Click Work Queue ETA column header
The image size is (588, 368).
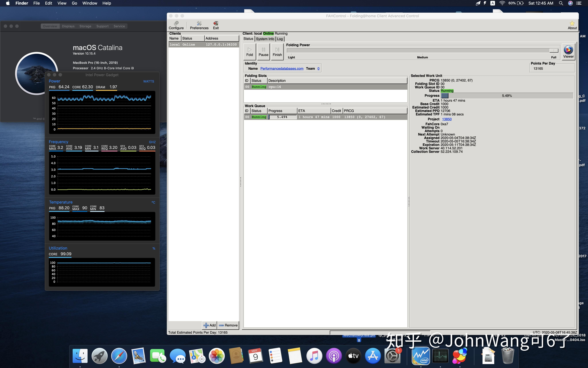[x=314, y=111]
